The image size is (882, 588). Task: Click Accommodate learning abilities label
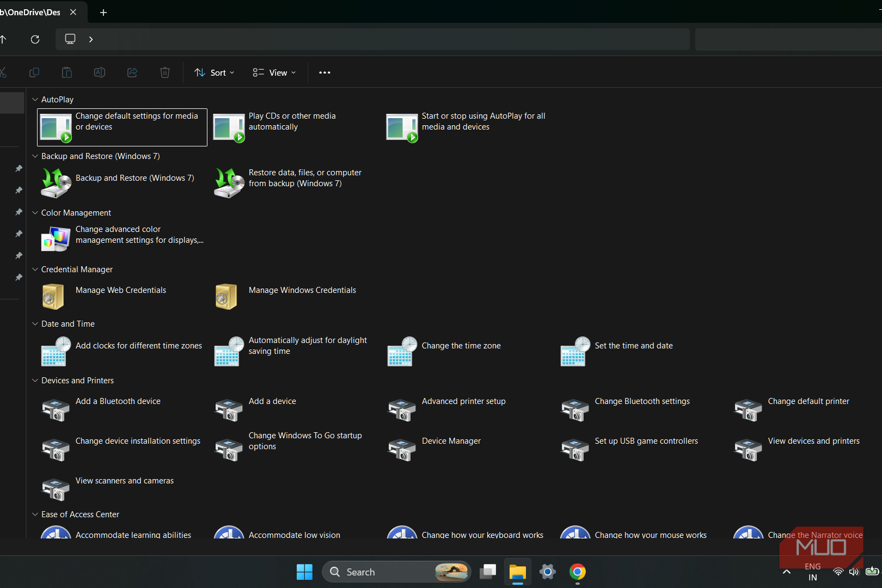pos(133,535)
